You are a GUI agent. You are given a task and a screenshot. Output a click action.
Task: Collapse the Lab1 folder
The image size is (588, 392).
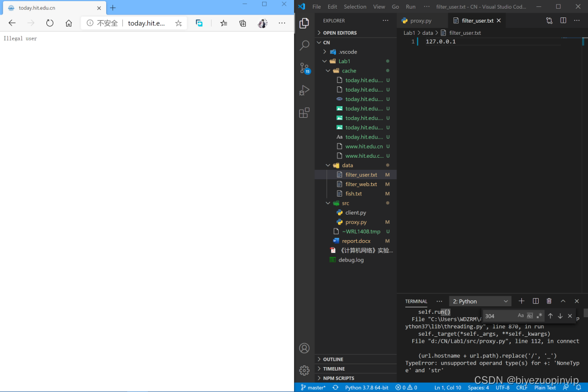[x=355, y=61]
